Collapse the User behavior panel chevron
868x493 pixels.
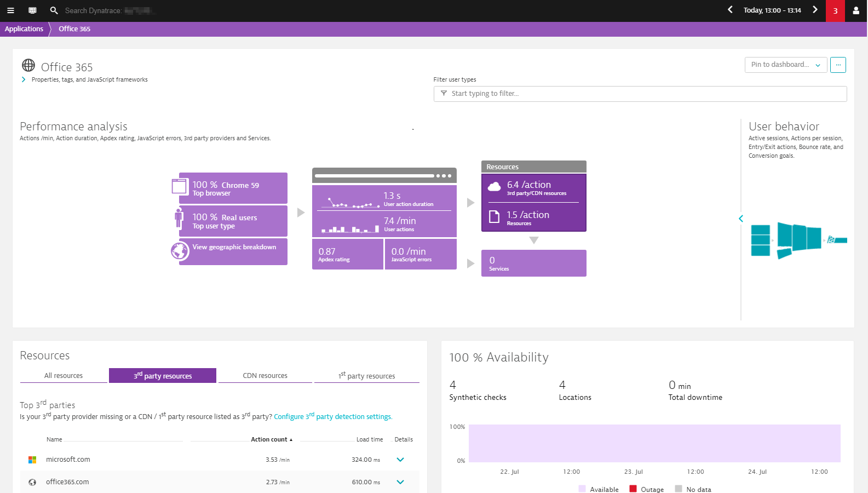[741, 219]
